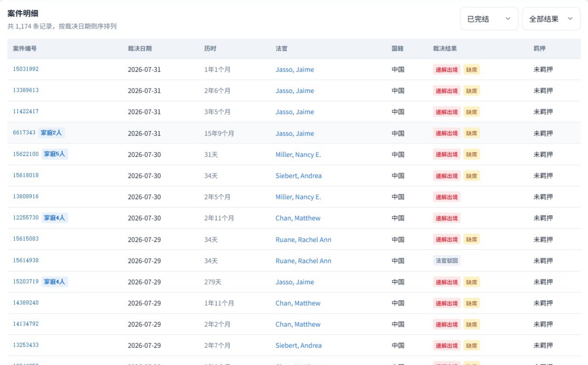
Task: Open judge Ruane, Rachel Ann in row 15615083
Action: [303, 240]
